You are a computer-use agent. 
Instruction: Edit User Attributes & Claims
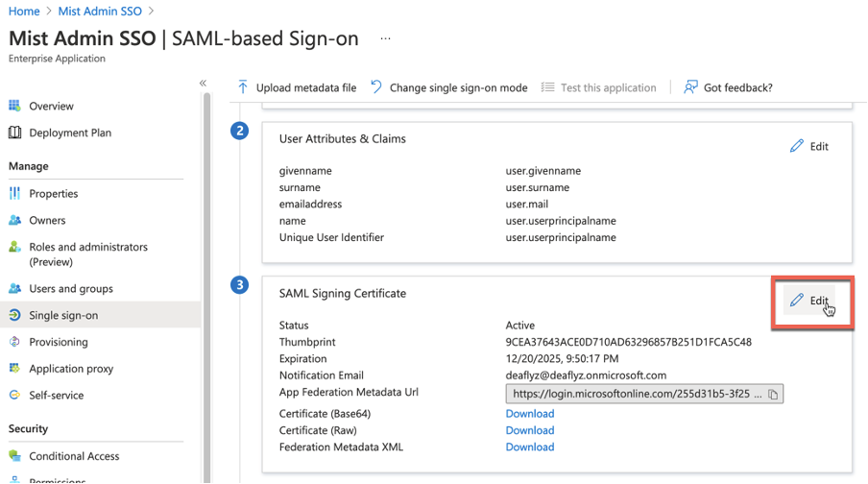point(808,146)
